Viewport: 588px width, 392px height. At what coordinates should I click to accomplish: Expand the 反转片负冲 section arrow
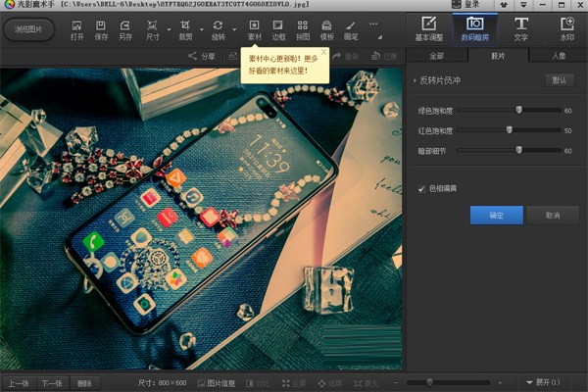(415, 80)
